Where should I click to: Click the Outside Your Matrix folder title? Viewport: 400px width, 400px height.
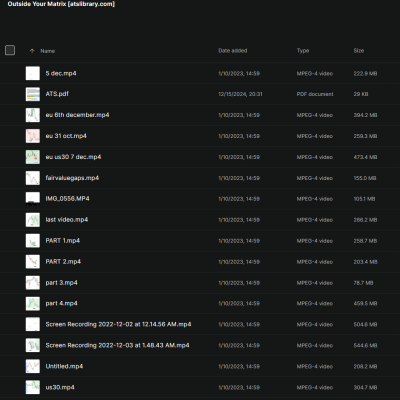click(x=61, y=4)
